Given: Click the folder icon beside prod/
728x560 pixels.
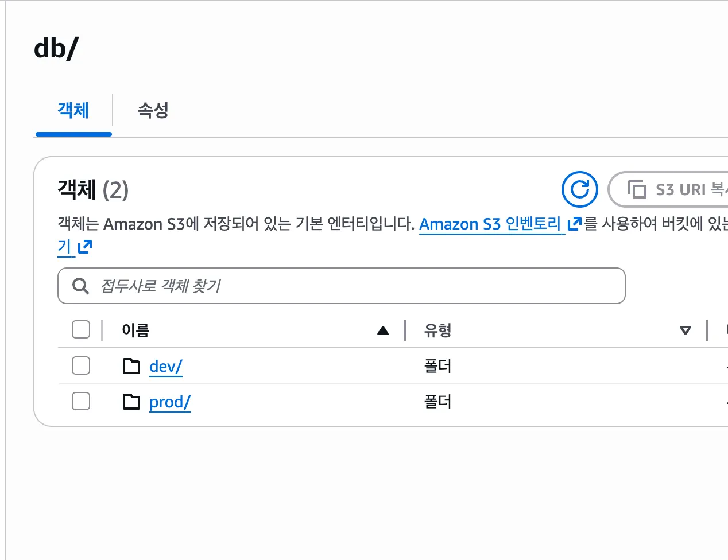Looking at the screenshot, I should tap(131, 402).
